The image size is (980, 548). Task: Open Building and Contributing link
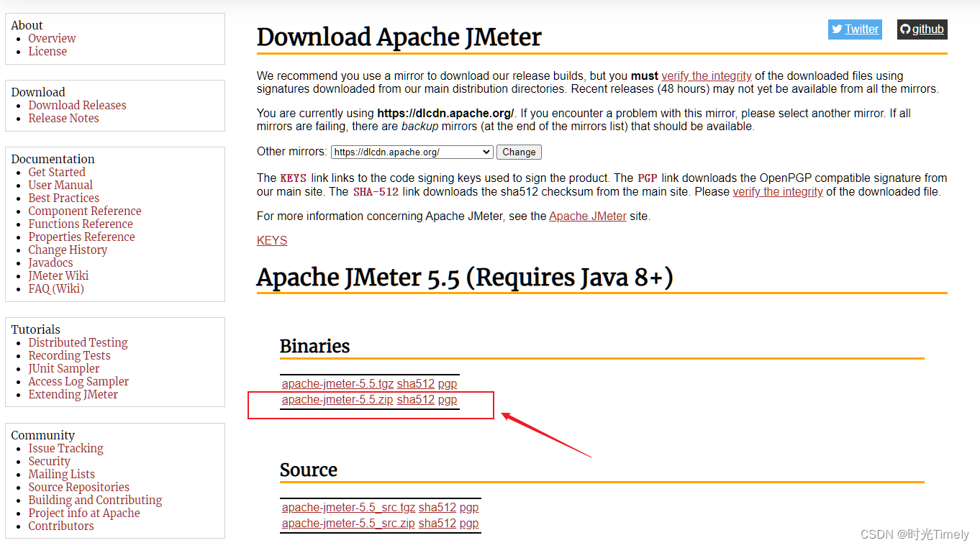[95, 500]
